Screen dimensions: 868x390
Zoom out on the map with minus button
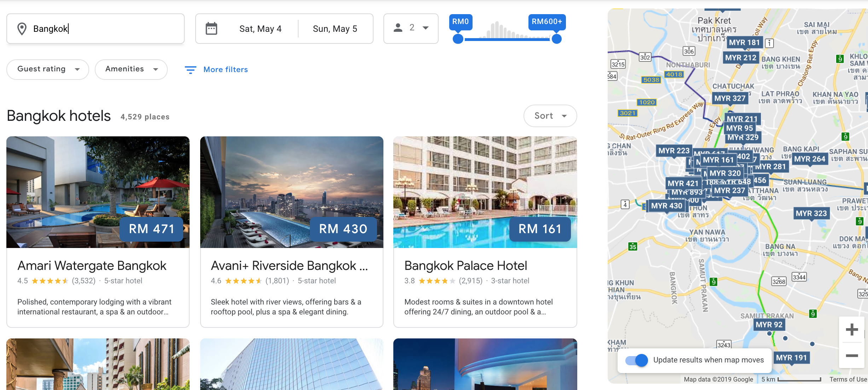[852, 355]
